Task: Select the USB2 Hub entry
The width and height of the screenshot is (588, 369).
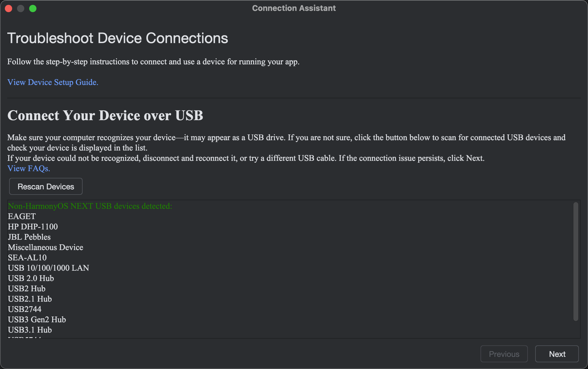Action: coord(27,289)
